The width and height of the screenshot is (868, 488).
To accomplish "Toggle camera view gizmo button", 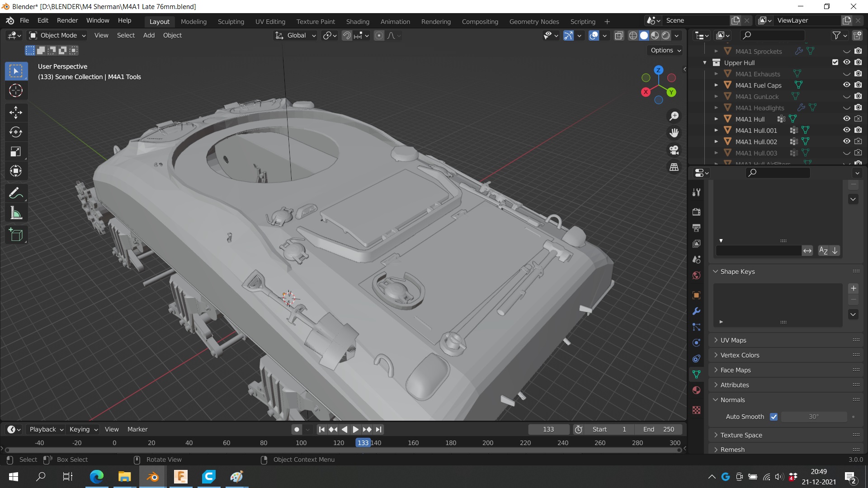I will 674,150.
